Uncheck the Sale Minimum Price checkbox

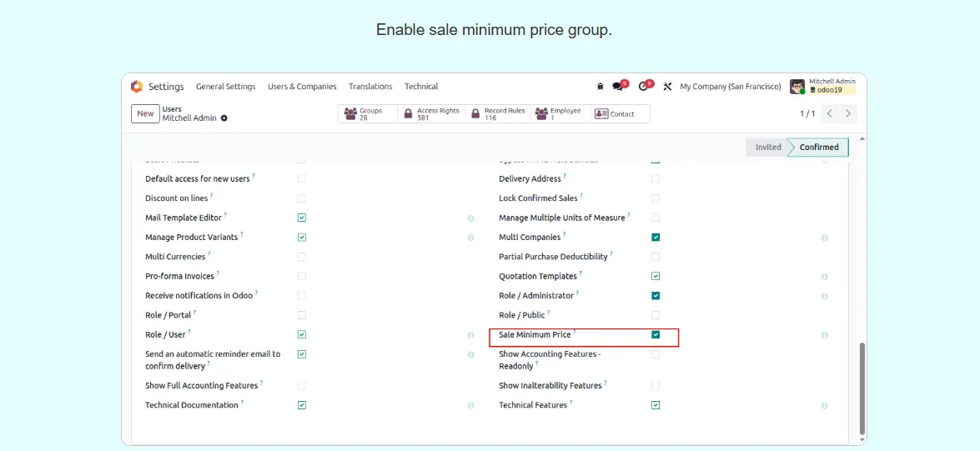[656, 334]
